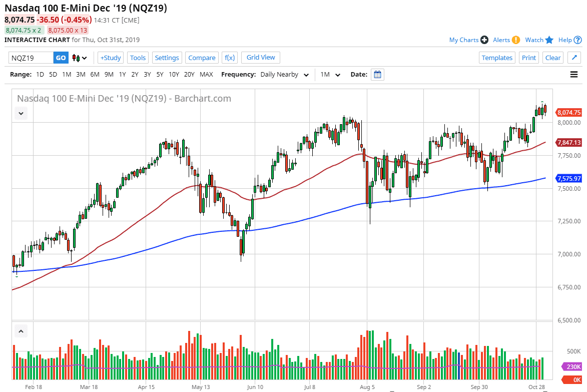Click the GO button
587x392 pixels.
61,58
